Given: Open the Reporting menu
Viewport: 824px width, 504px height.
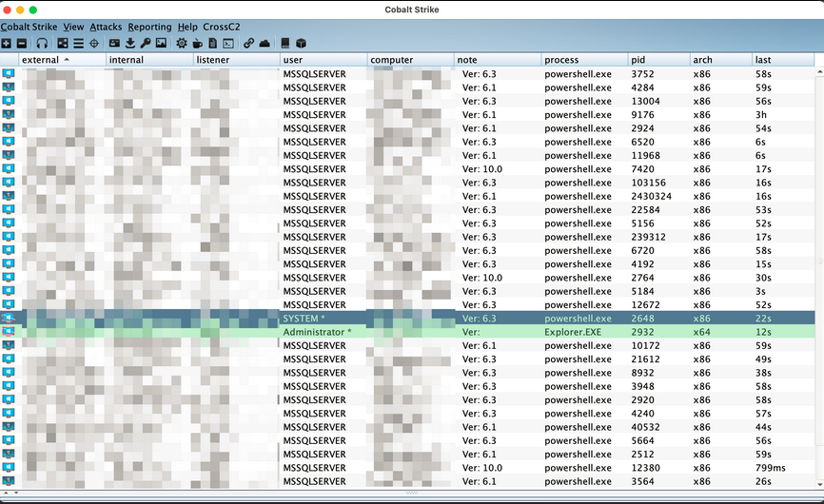Looking at the screenshot, I should (149, 27).
